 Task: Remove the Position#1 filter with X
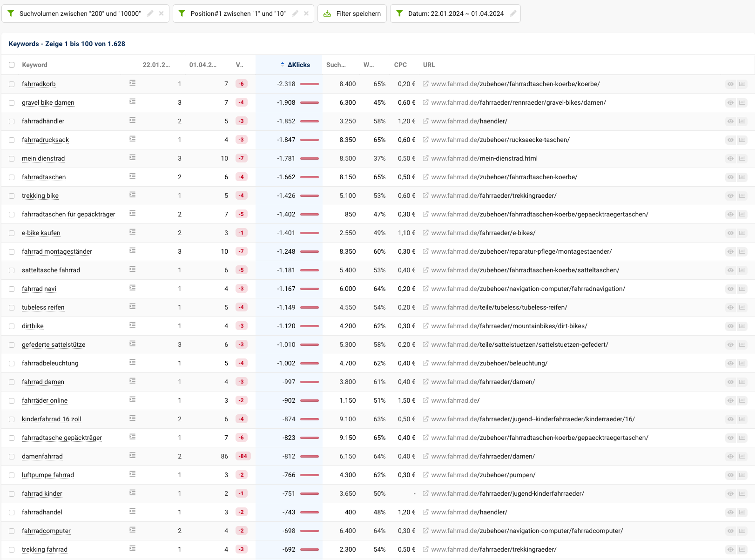pyautogui.click(x=306, y=13)
